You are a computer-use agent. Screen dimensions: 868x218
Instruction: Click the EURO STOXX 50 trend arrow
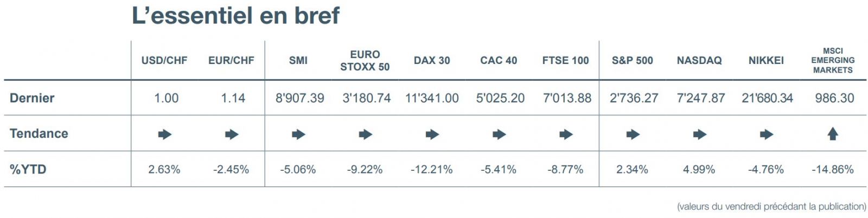(365, 134)
